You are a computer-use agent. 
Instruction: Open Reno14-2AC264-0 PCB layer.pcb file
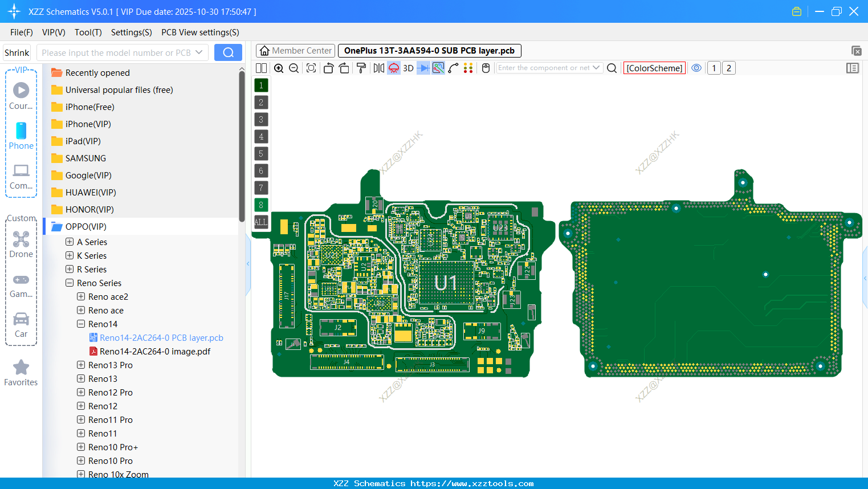[x=156, y=338]
